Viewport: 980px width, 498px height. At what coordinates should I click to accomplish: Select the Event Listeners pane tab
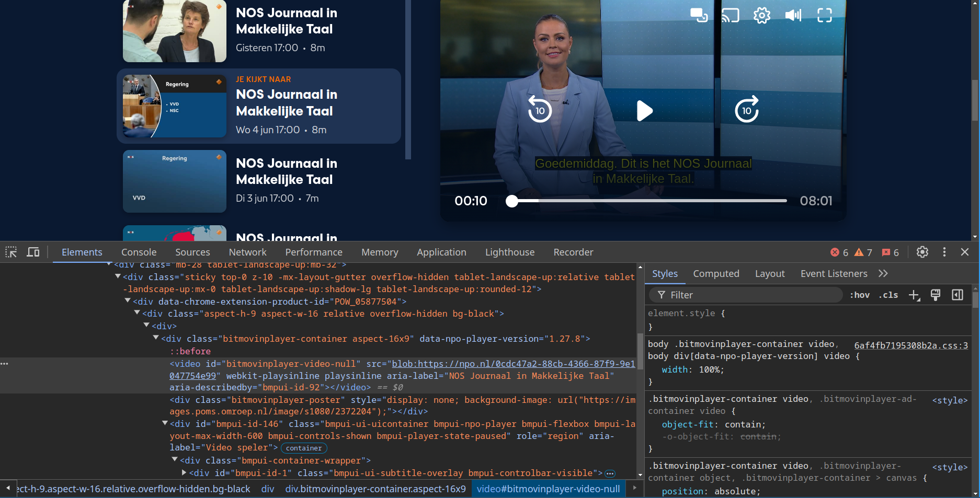tap(834, 274)
